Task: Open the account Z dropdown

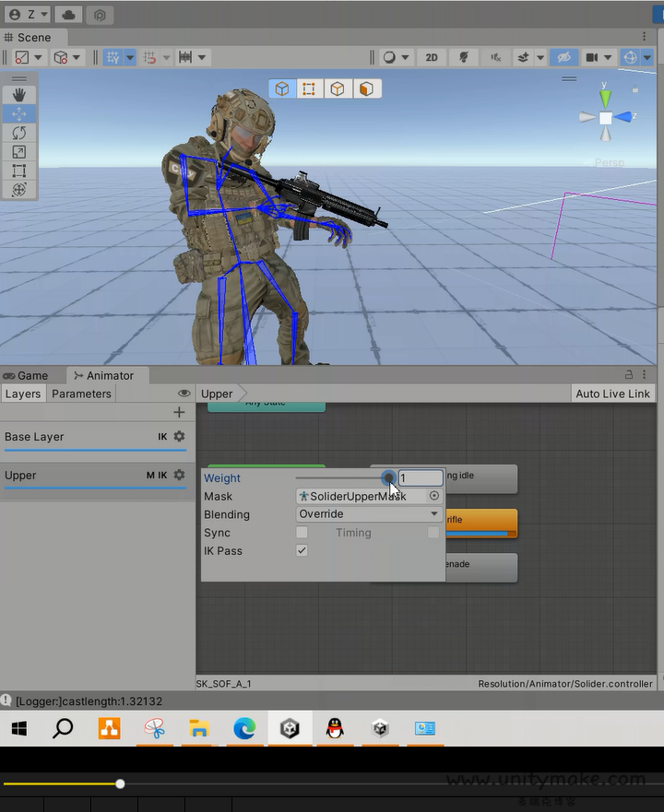Action: pyautogui.click(x=27, y=15)
